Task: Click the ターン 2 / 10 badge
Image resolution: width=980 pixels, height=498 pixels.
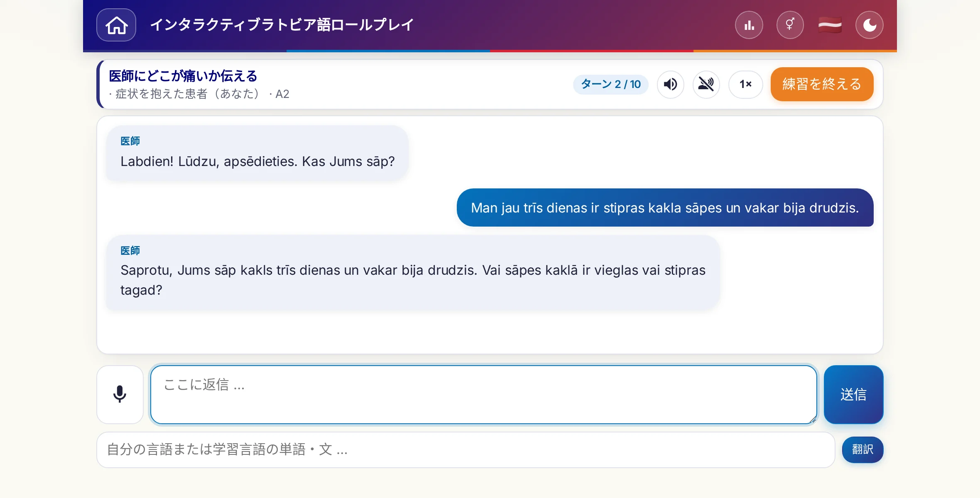Action: click(x=610, y=84)
